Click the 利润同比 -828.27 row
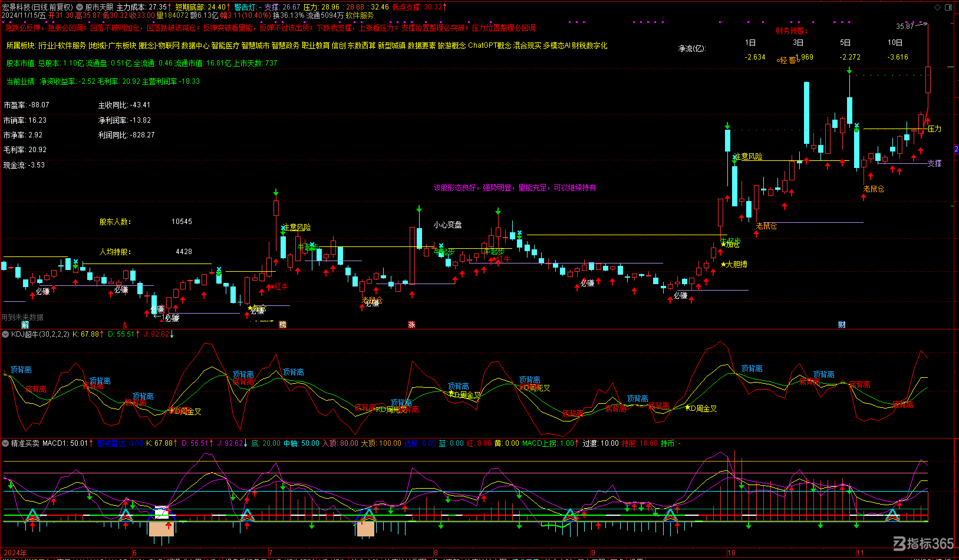Image resolution: width=959 pixels, height=560 pixels. [x=126, y=135]
